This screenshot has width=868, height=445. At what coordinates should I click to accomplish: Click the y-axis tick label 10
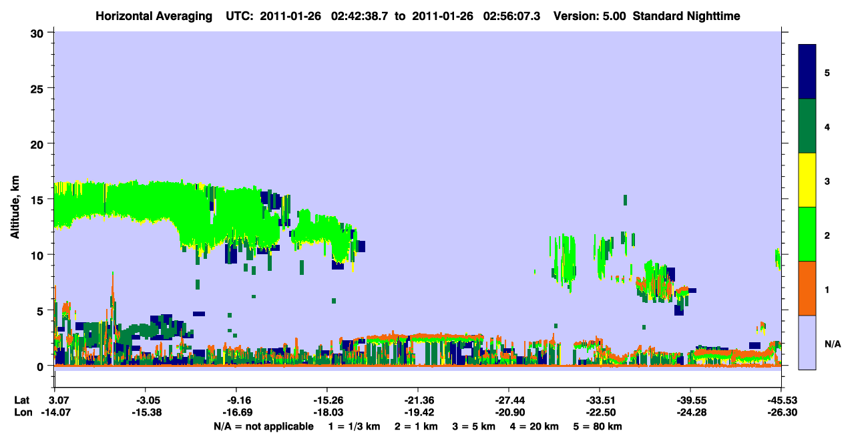(39, 255)
